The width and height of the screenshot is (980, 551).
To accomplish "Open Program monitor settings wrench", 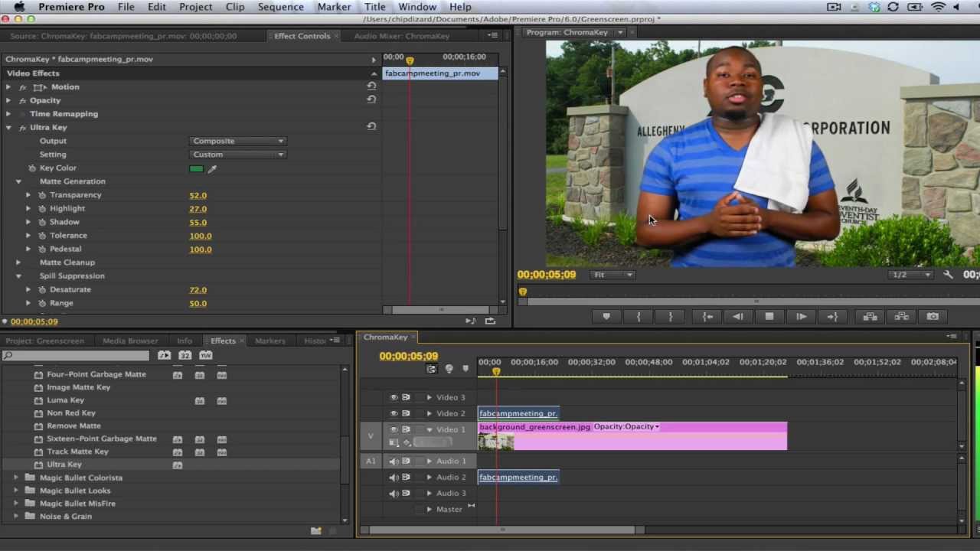I will coord(948,275).
